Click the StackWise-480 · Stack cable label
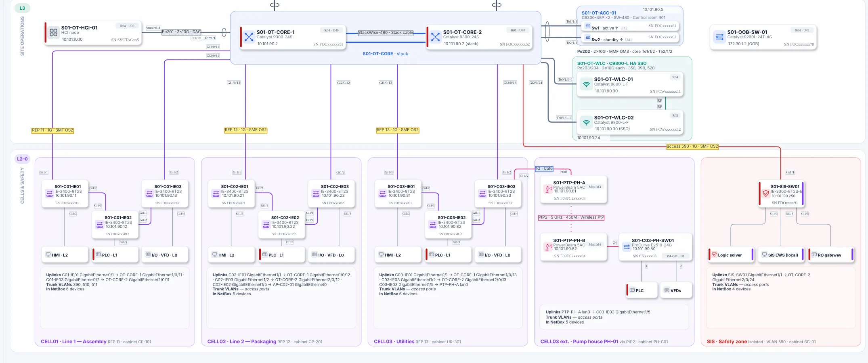This screenshot has height=363, width=868. (x=386, y=33)
